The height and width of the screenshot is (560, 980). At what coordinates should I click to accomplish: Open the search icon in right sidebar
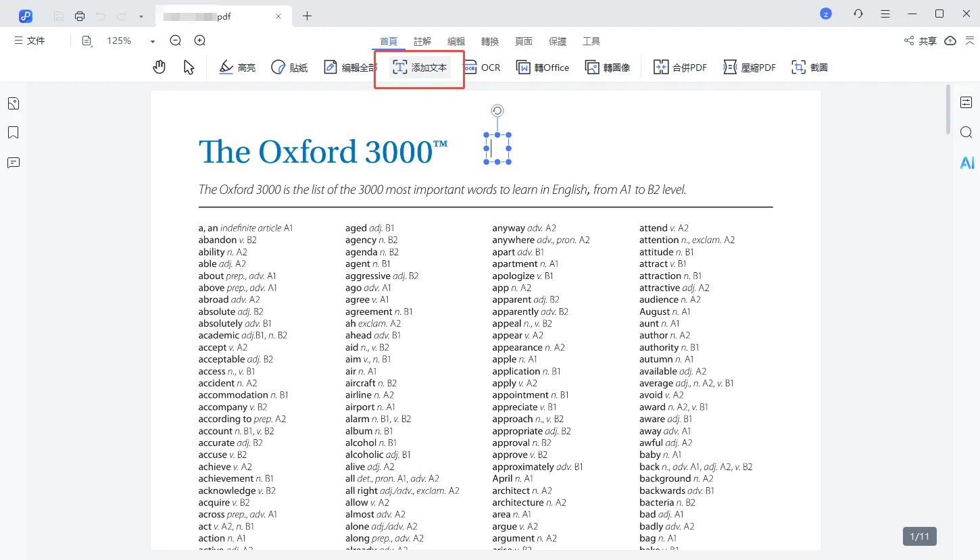click(966, 132)
